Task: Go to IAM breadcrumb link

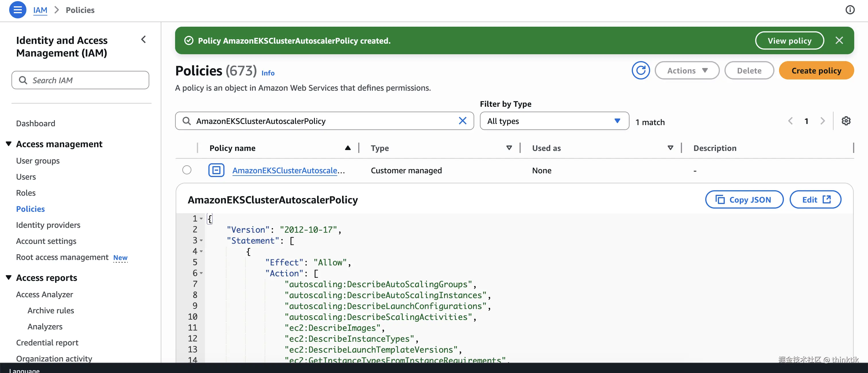Action: coord(40,10)
